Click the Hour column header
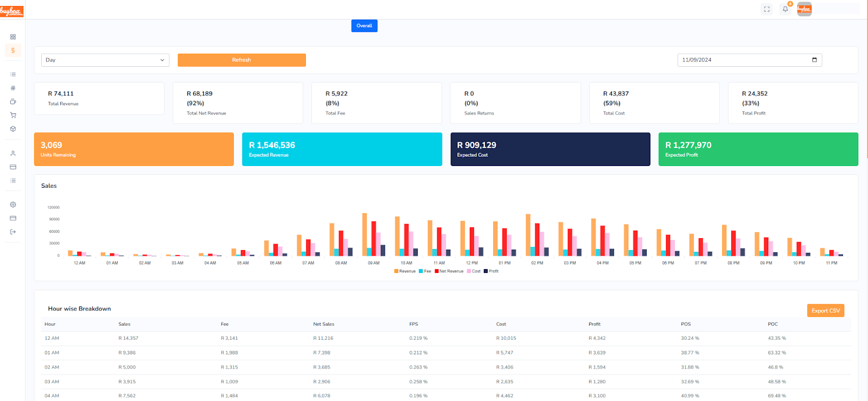This screenshot has width=868, height=401. pos(50,324)
